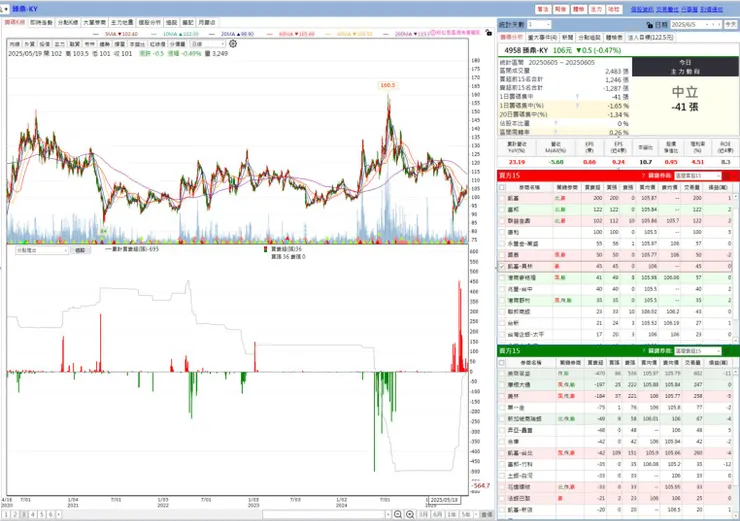
Task: Tick the checkbox for 凱基-台北
Action: tap(502, 453)
